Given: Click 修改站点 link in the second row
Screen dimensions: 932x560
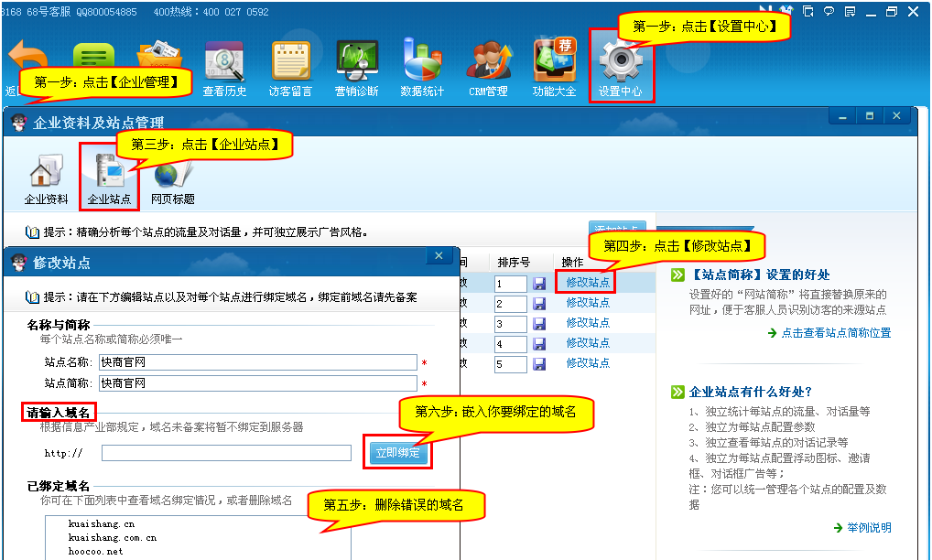Looking at the screenshot, I should [588, 303].
